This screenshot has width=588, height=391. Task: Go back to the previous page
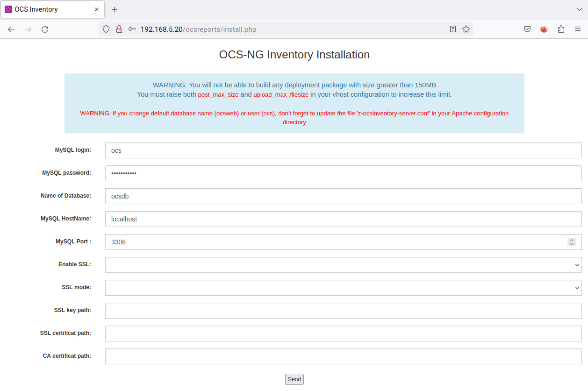coord(11,29)
